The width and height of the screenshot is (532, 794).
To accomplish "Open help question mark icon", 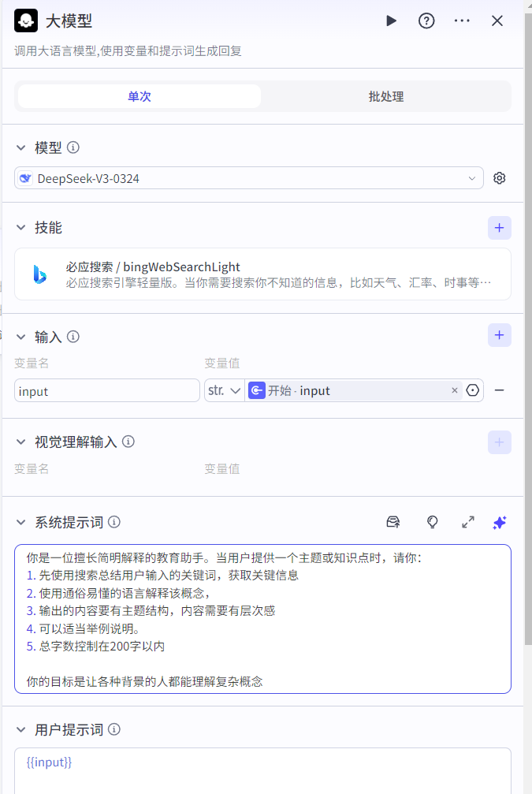I will (x=426, y=21).
